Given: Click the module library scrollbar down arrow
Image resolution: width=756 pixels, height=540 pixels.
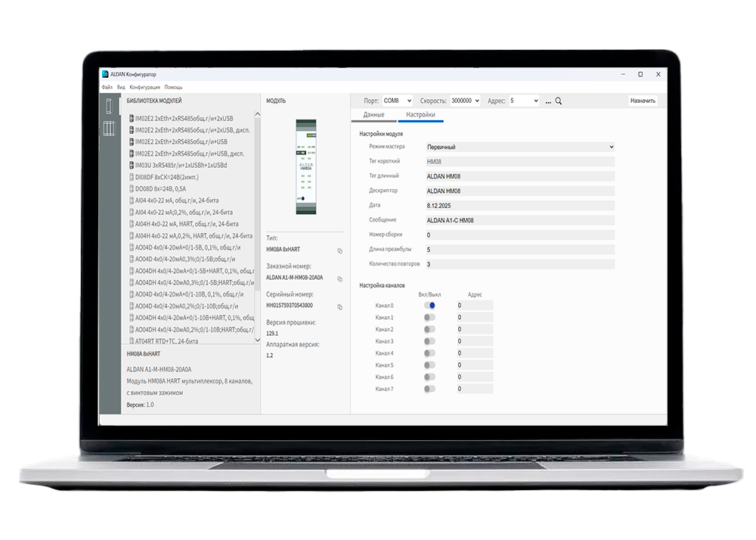Looking at the screenshot, I should coord(257,342).
